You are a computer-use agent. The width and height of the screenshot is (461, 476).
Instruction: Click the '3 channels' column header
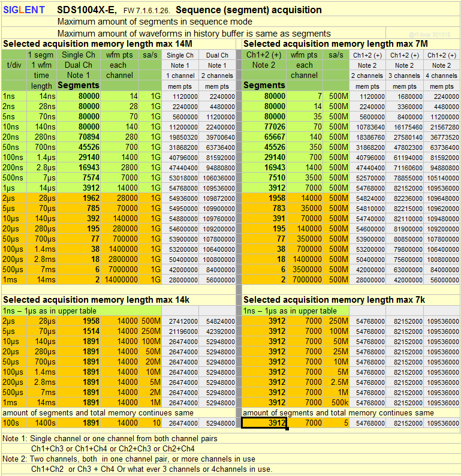point(405,76)
